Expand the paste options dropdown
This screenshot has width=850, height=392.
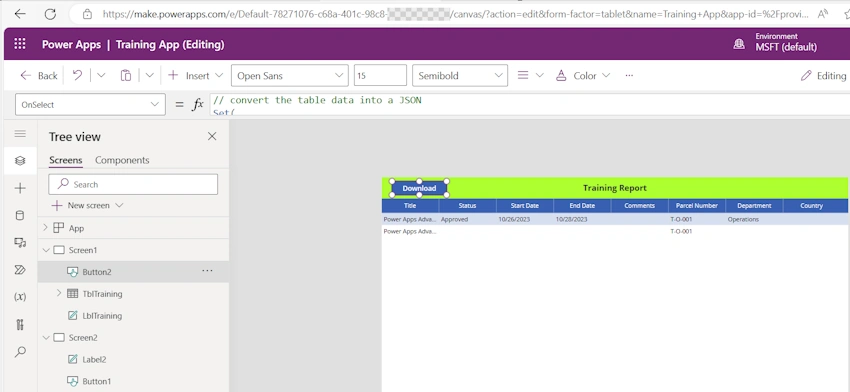(150, 76)
